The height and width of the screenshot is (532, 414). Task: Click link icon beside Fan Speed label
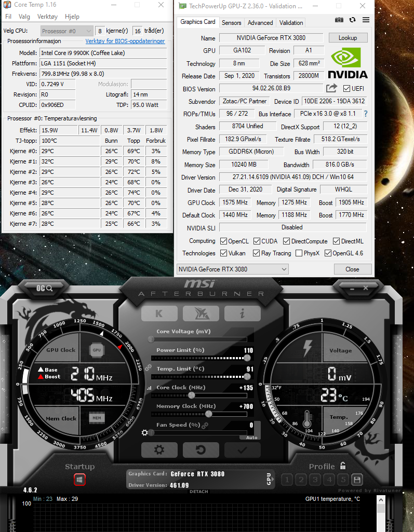point(205,425)
